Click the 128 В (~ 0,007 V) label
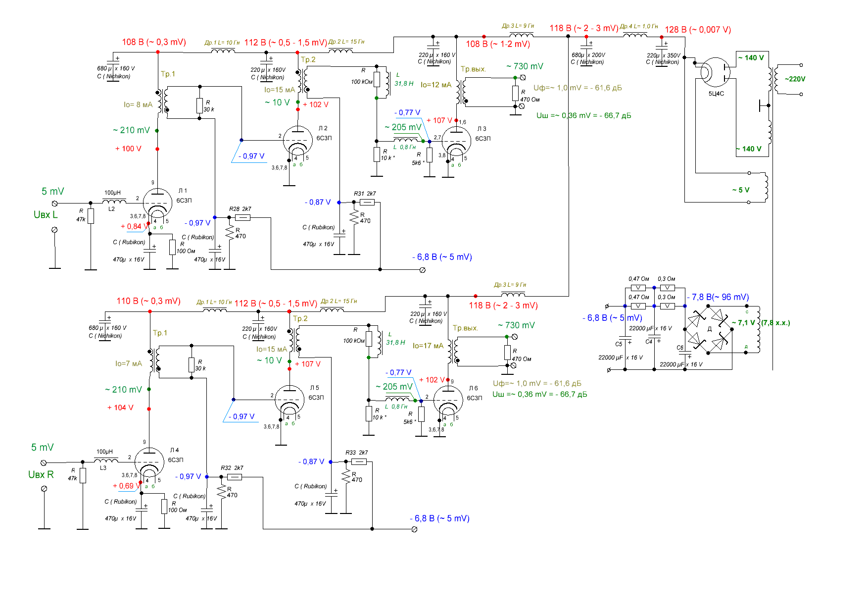Image resolution: width=868 pixels, height=614 pixels. [698, 30]
